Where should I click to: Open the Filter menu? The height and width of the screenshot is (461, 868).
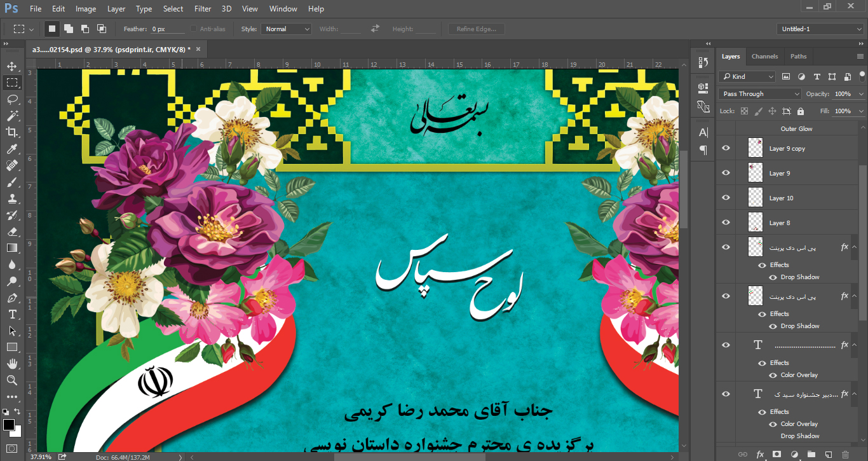pos(203,9)
